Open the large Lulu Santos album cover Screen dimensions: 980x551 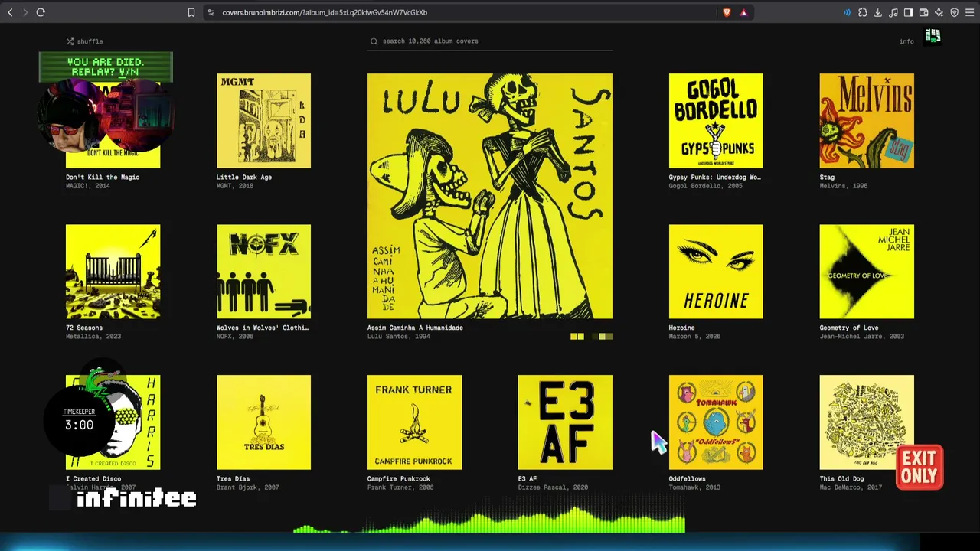(x=490, y=196)
